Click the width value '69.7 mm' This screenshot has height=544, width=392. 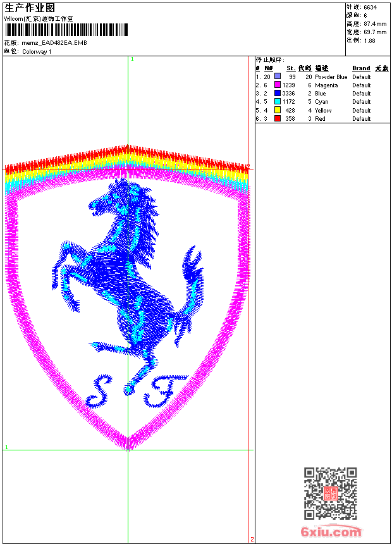[375, 32]
